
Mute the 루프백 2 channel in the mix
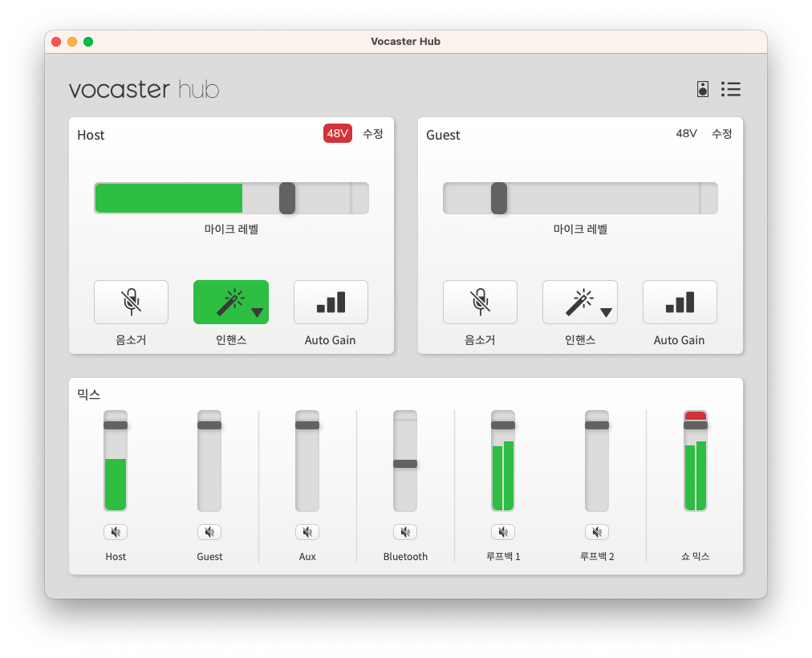[597, 532]
